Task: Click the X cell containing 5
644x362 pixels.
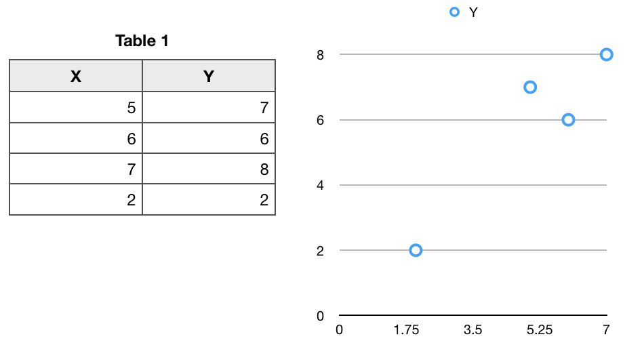Action: pos(76,107)
